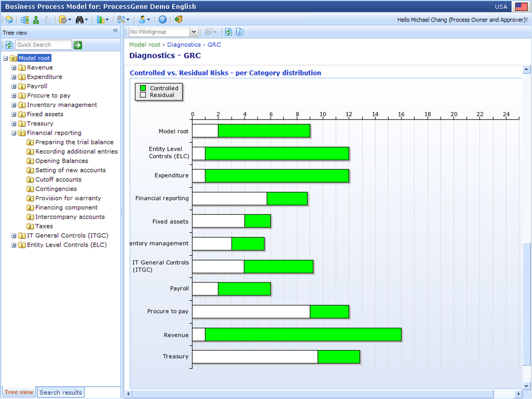Run Quick Search using the green arrow button
Image resolution: width=532 pixels, height=399 pixels.
[x=77, y=44]
